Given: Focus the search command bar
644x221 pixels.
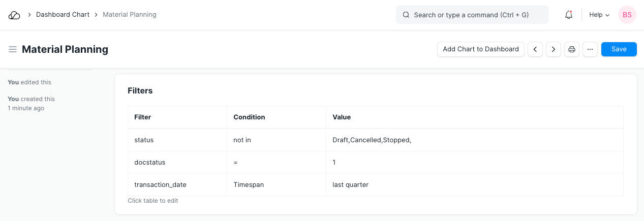Looking at the screenshot, I should coord(472,15).
